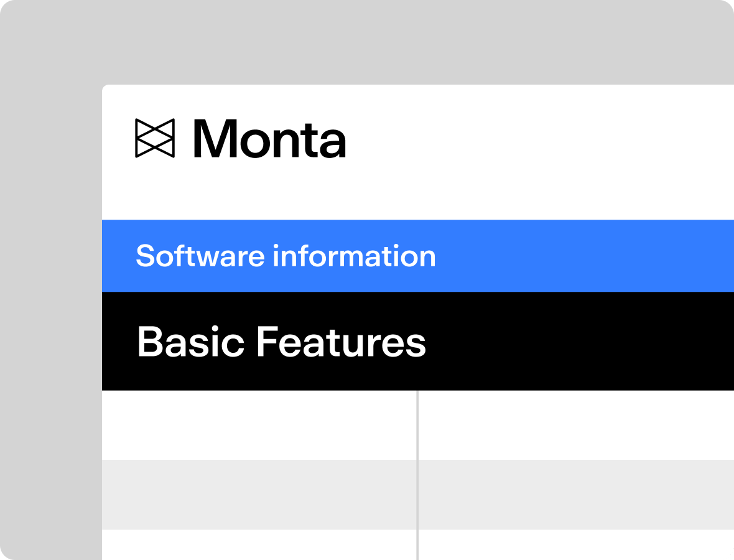Click the Monta bowtie logo icon
The height and width of the screenshot is (560, 734).
pos(155,138)
